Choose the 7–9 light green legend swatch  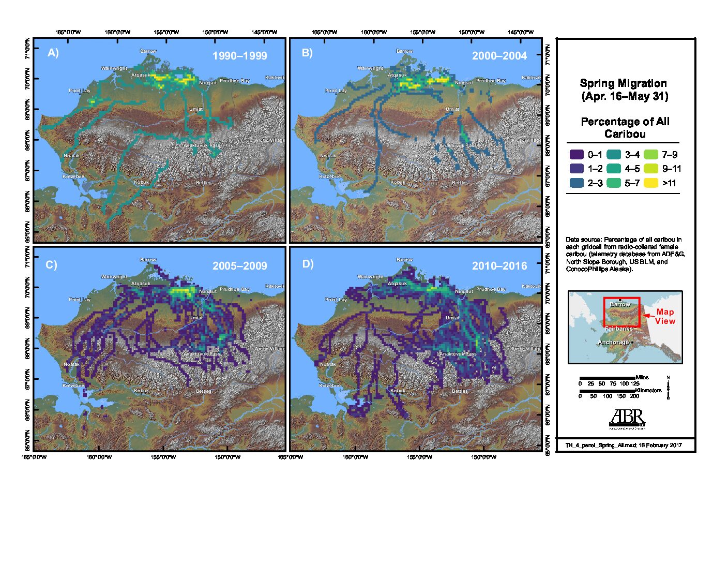click(651, 154)
